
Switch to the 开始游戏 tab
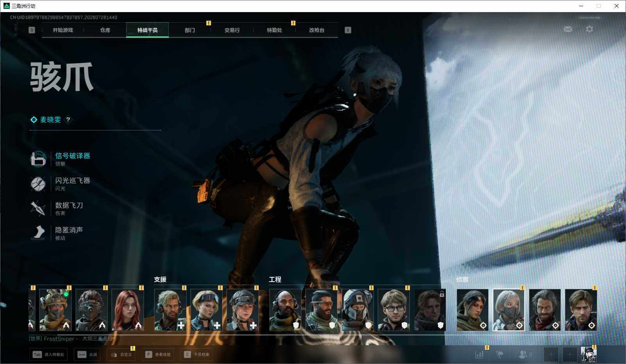click(63, 30)
